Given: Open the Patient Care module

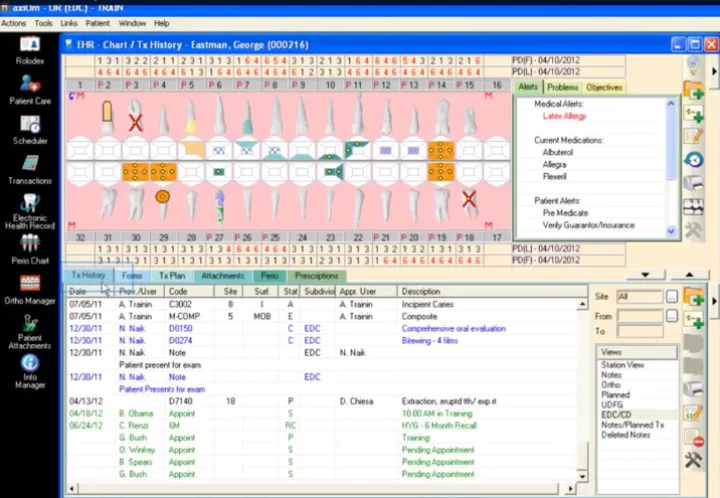Looking at the screenshot, I should (x=29, y=90).
